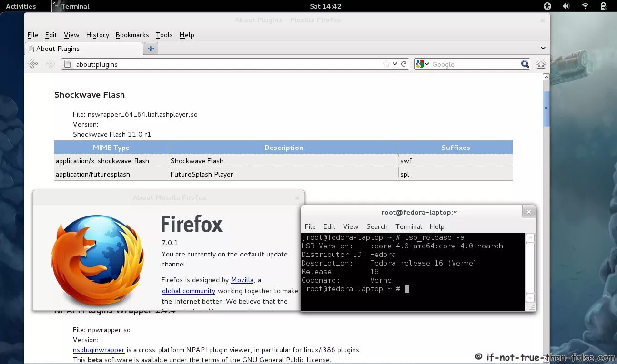Click the 7.0.1 version number
The image size is (617, 364).
click(x=170, y=243)
